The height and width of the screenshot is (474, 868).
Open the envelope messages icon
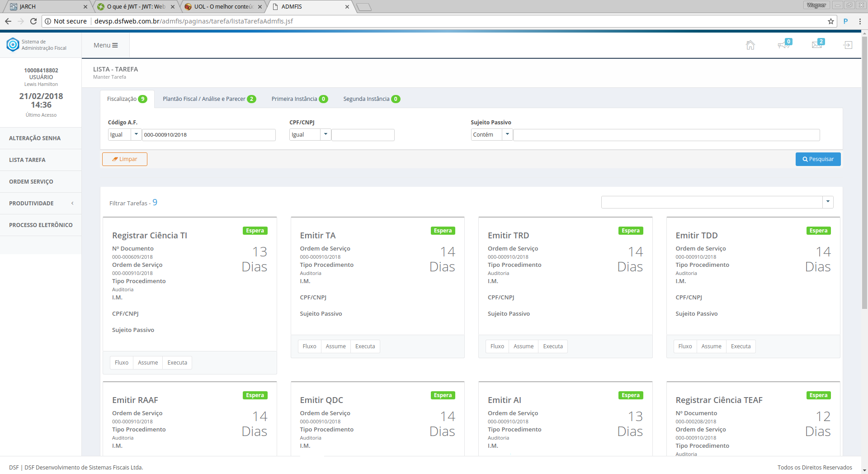coord(816,45)
